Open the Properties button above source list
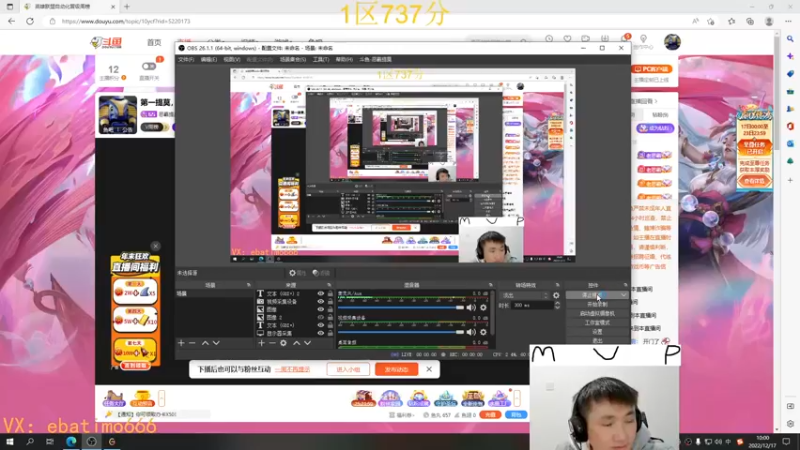800x450 pixels. [297, 273]
